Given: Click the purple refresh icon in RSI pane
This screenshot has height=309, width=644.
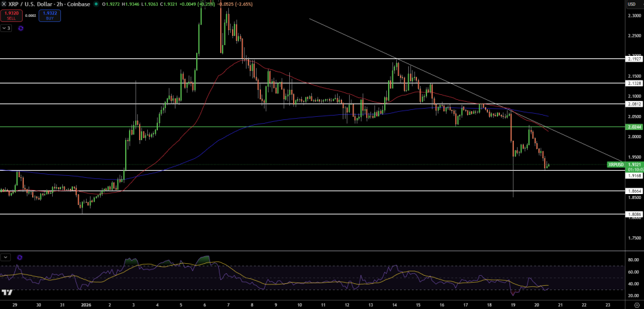Looking at the screenshot, I should point(19,257).
